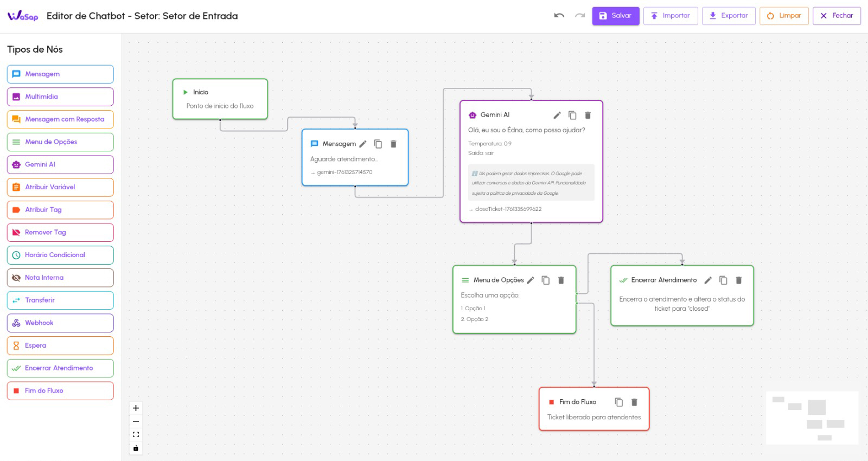
Task: Fit the flow view to screen
Action: click(x=136, y=434)
